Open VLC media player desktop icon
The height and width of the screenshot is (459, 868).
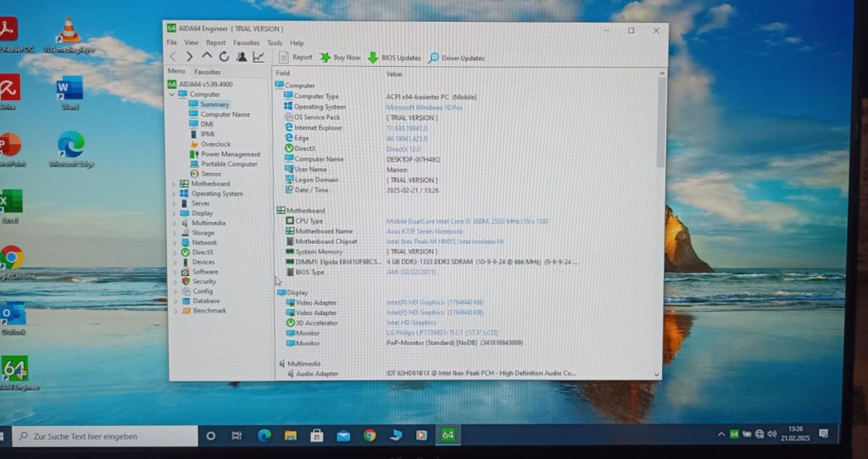coord(69,36)
